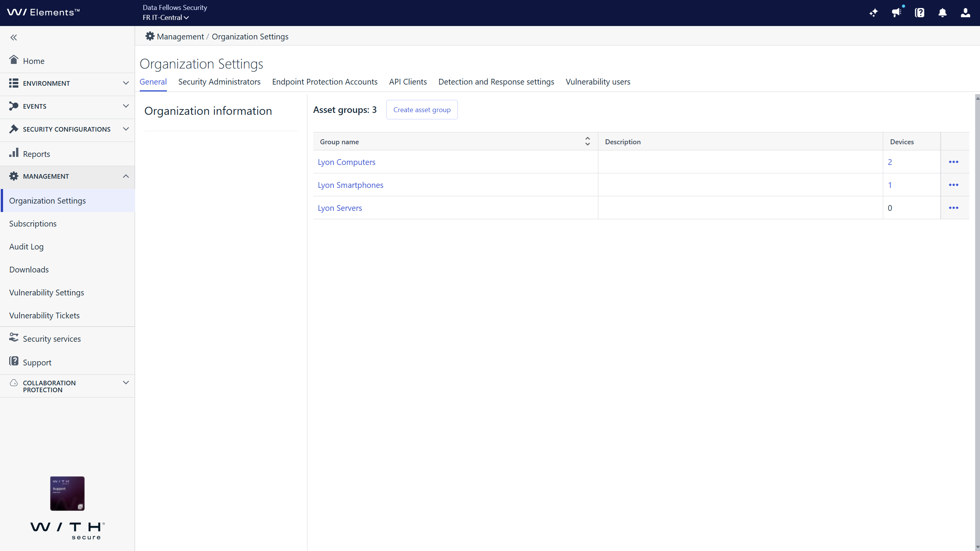Screen dimensions: 980x551
Task: Select the General tab
Action: [x=153, y=82]
